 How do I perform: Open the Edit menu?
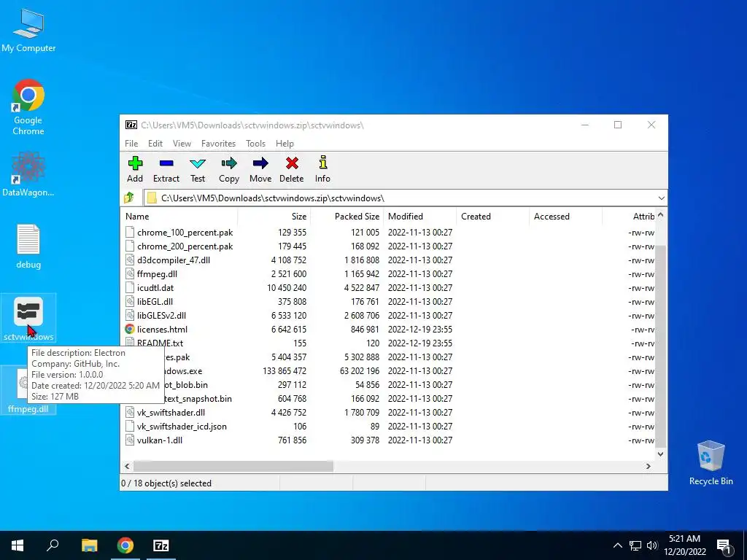[155, 144]
